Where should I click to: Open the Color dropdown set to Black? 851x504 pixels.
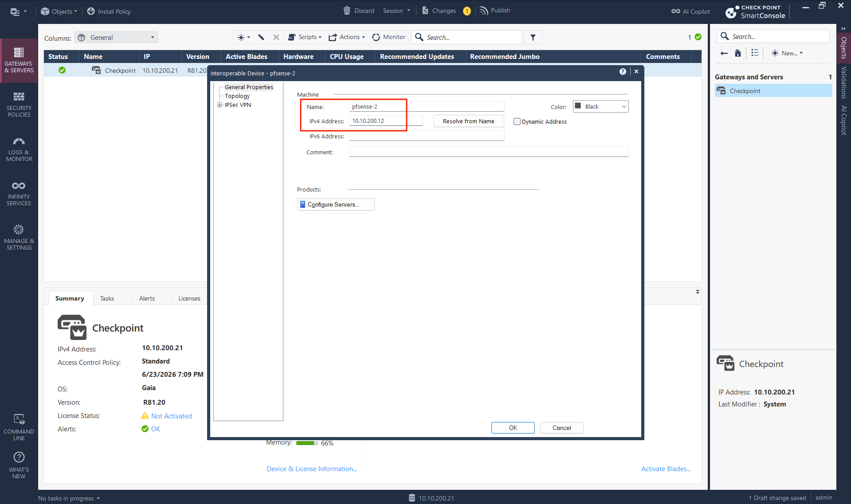tap(600, 106)
